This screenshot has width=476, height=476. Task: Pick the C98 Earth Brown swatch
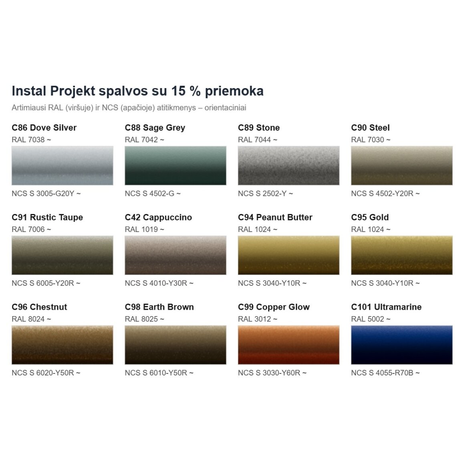pyautogui.click(x=175, y=345)
